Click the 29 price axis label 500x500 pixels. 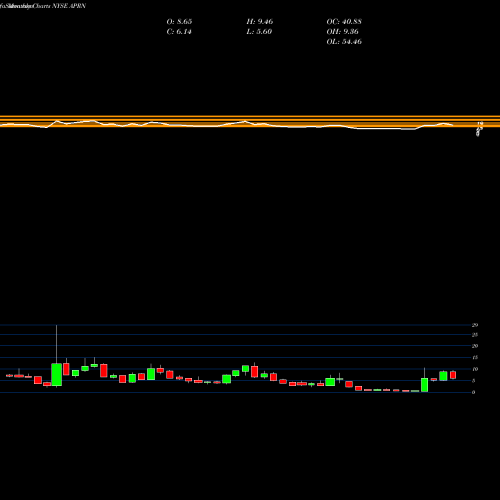(x=475, y=325)
